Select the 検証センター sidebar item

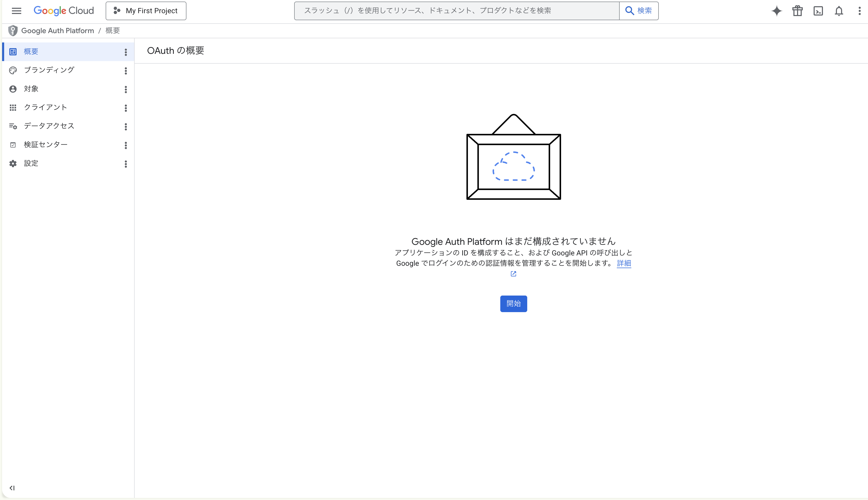(68, 145)
